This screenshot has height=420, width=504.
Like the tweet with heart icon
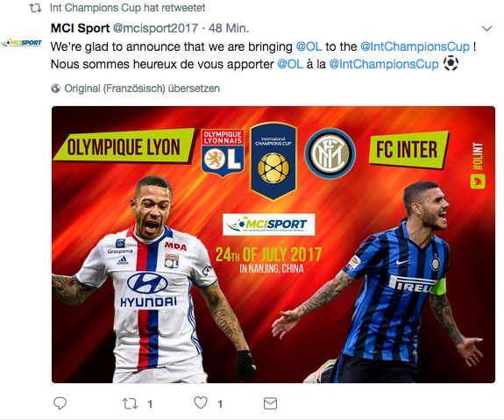click(x=201, y=402)
